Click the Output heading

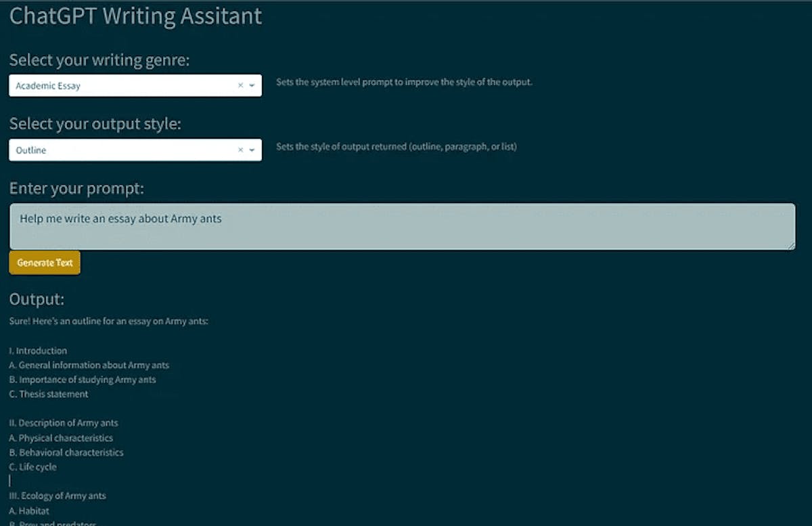[x=37, y=299]
